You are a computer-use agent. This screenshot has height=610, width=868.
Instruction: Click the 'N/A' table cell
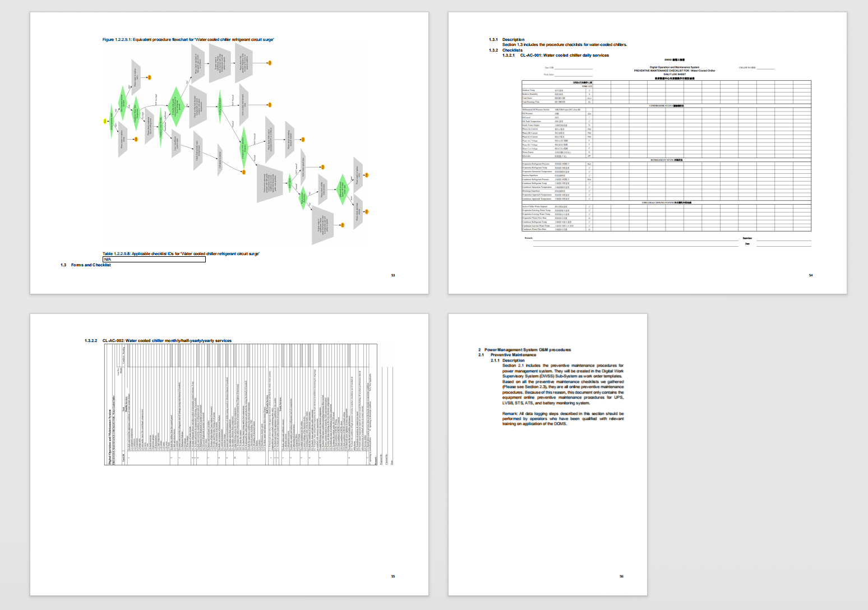coord(154,260)
